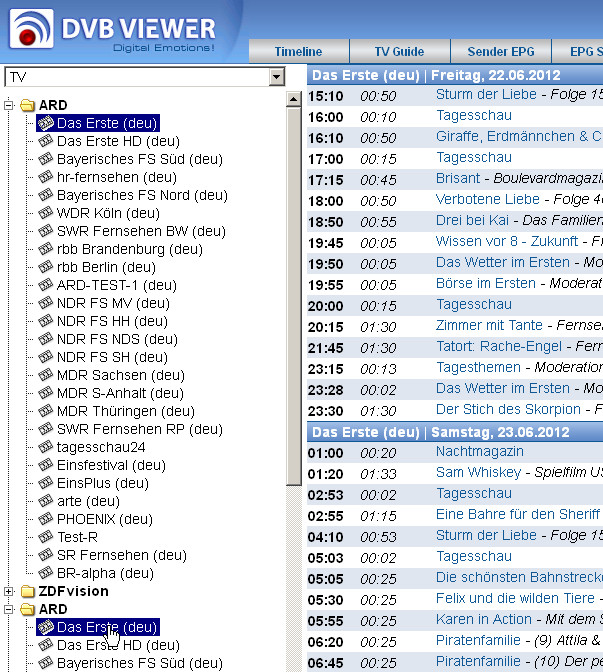Collapse the second ARD tree group

coord(9,609)
